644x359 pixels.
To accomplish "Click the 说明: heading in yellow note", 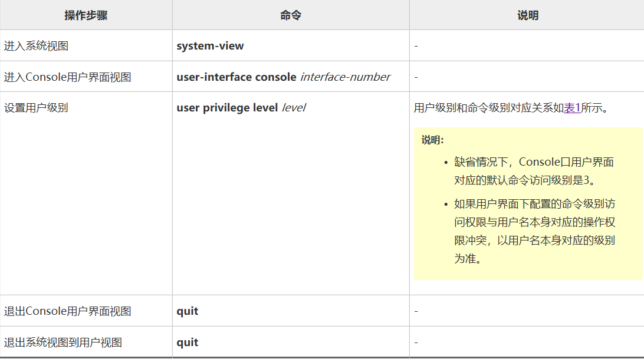I will tap(432, 140).
